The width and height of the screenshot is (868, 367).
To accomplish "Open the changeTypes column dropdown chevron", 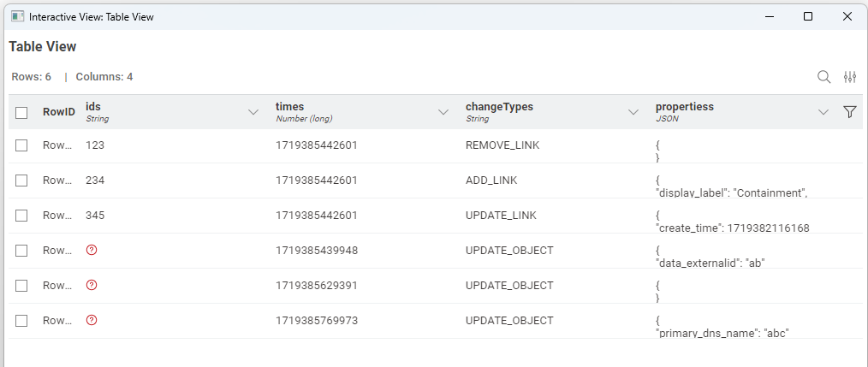I will pos(633,112).
